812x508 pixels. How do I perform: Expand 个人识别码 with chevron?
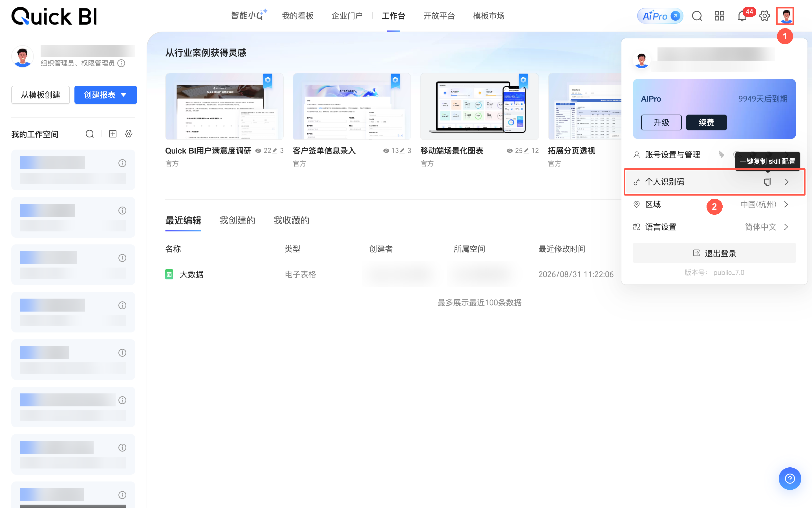point(787,182)
